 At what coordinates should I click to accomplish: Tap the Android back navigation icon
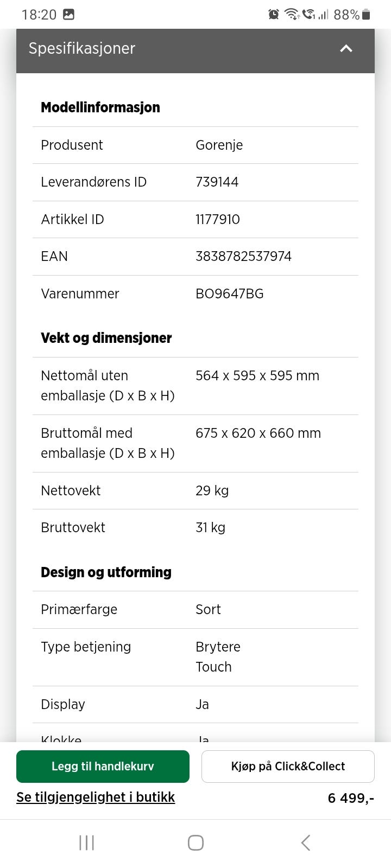pos(306,843)
